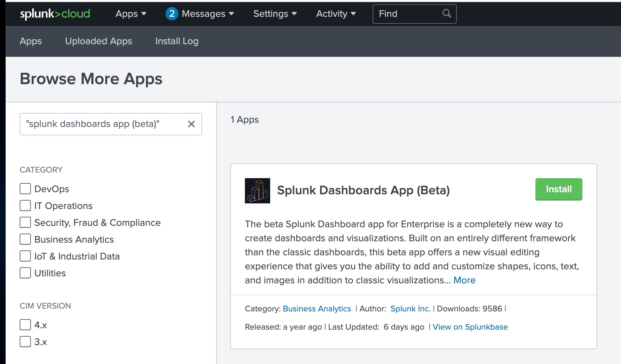The image size is (621, 364).
Task: Expand the Settings dropdown menu
Action: tap(275, 14)
